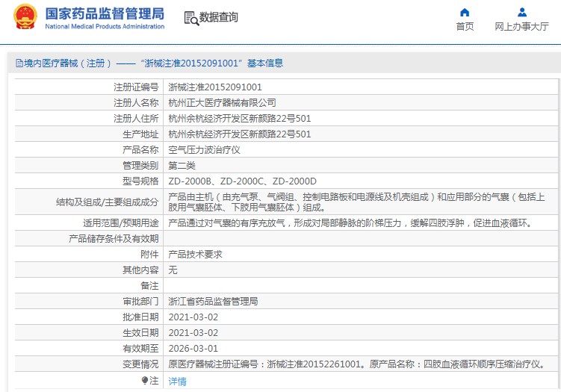561x392 pixels.
Task: Select 批准日期 value 2021-03-02
Action: (x=193, y=317)
